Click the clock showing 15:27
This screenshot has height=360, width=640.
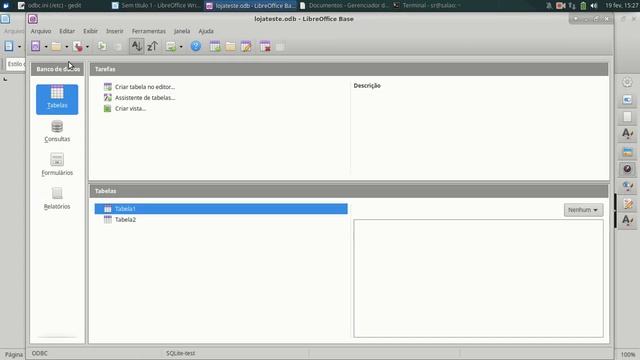pos(622,6)
